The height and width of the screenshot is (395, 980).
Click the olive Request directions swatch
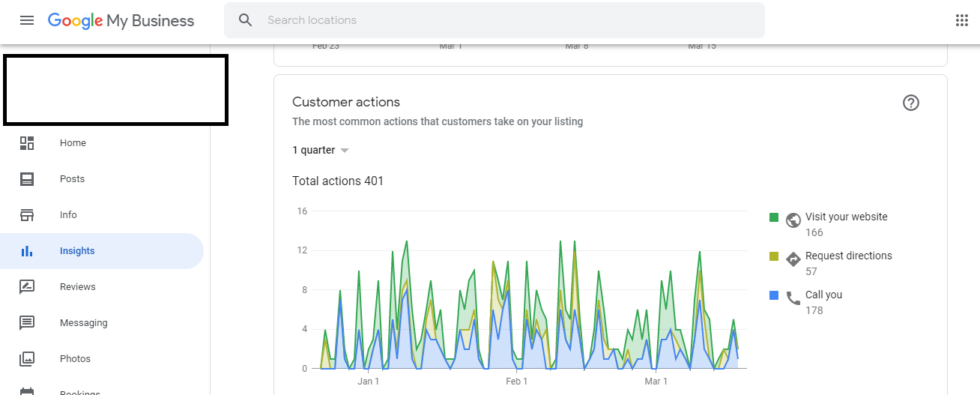click(x=774, y=256)
